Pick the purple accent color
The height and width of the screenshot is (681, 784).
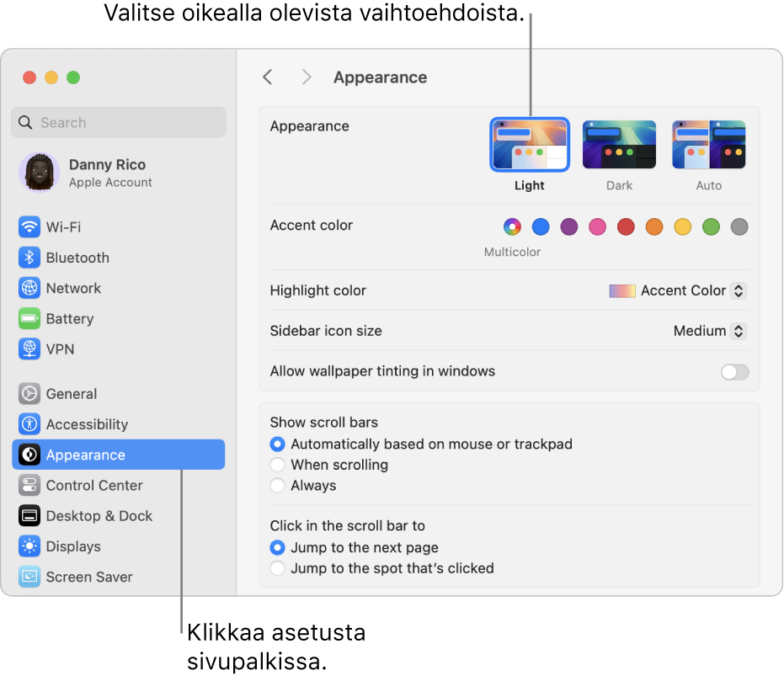tap(569, 226)
